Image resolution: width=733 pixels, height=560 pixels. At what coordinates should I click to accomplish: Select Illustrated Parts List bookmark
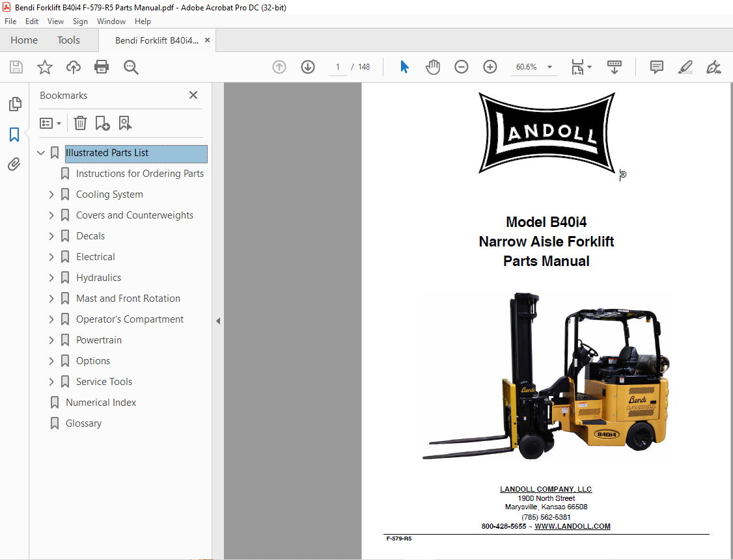point(136,153)
